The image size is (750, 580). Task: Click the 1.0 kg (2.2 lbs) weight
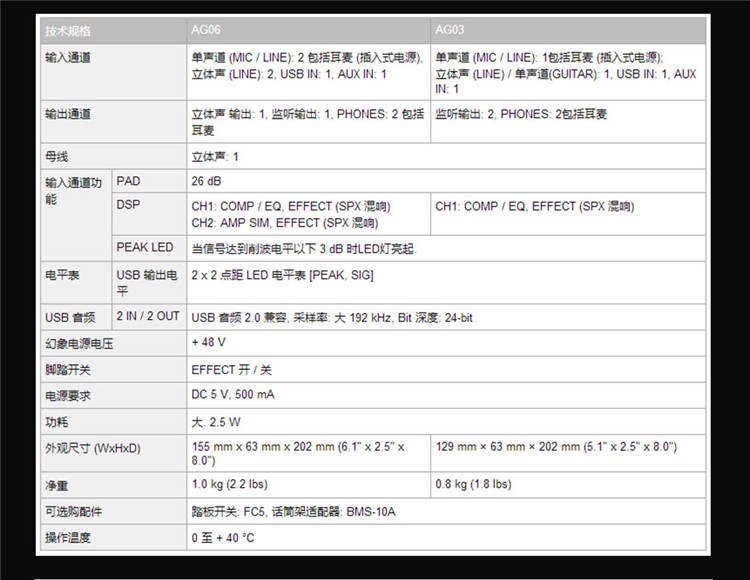click(230, 484)
